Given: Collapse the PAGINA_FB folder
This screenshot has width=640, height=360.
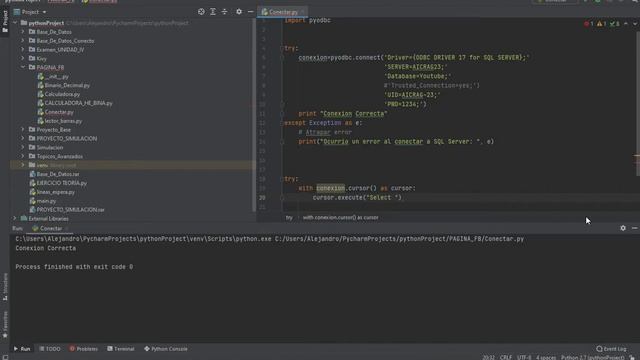Looking at the screenshot, I should coord(23,67).
